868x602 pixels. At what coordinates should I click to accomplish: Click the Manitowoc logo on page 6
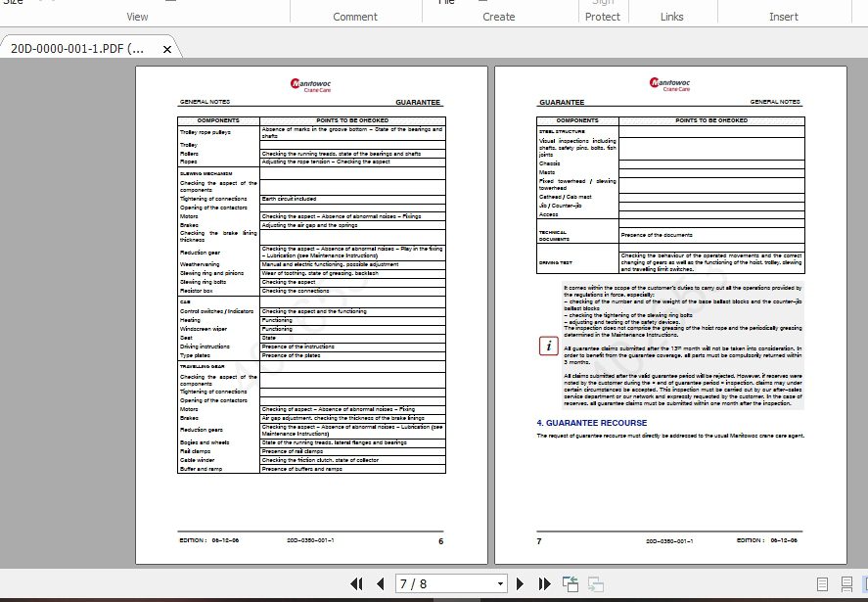pos(310,85)
